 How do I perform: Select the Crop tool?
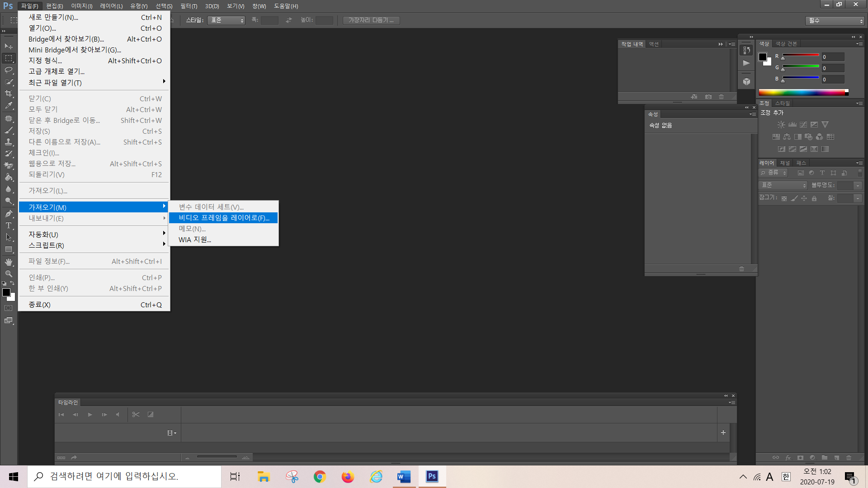click(9, 94)
